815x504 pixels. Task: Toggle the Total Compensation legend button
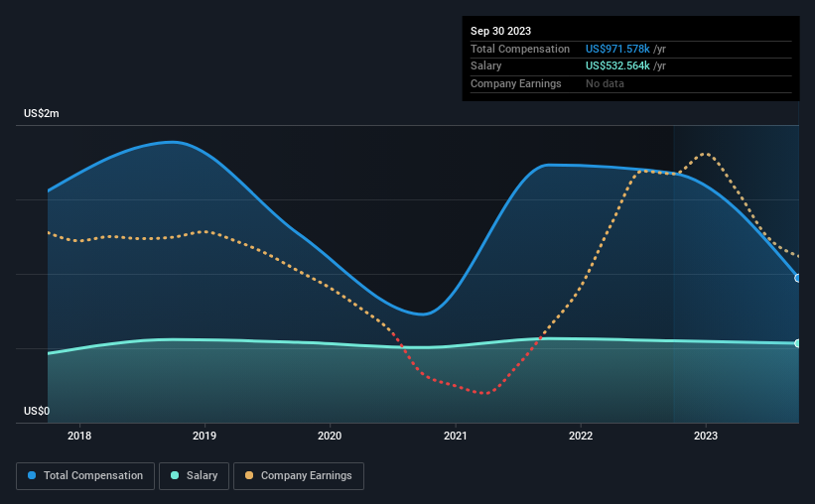coord(85,476)
